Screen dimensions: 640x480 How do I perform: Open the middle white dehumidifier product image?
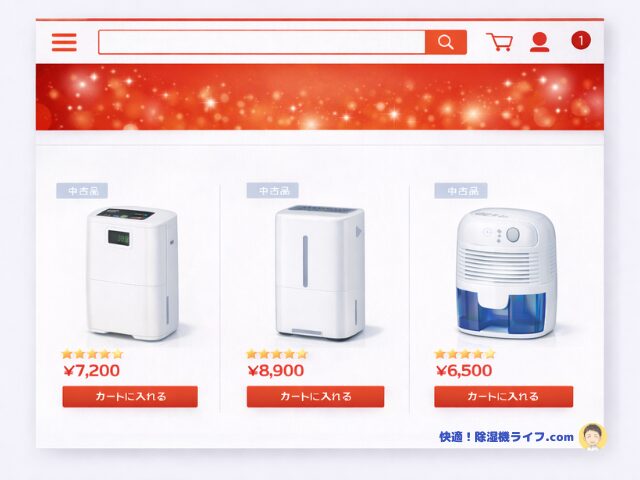320,273
